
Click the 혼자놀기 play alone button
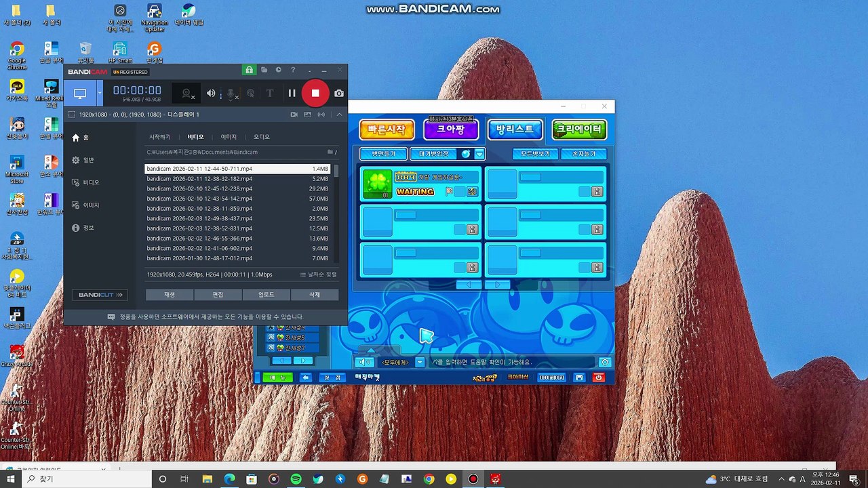[584, 154]
